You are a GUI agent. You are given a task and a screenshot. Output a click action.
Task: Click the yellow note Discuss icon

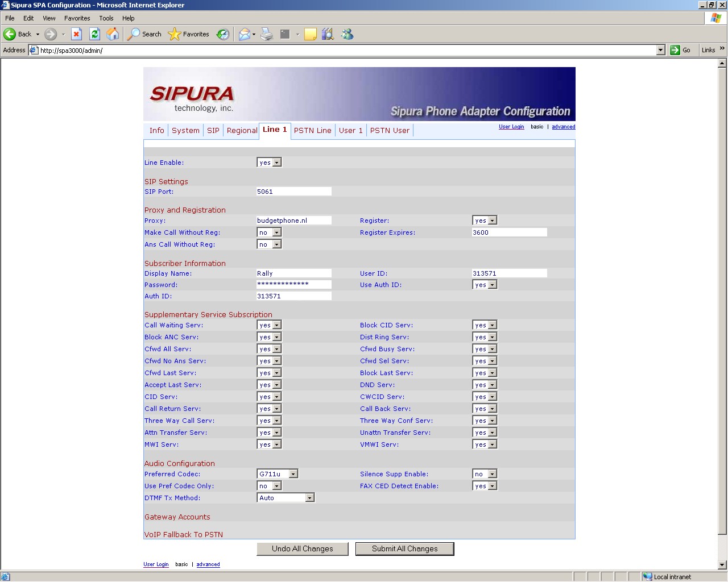[311, 34]
